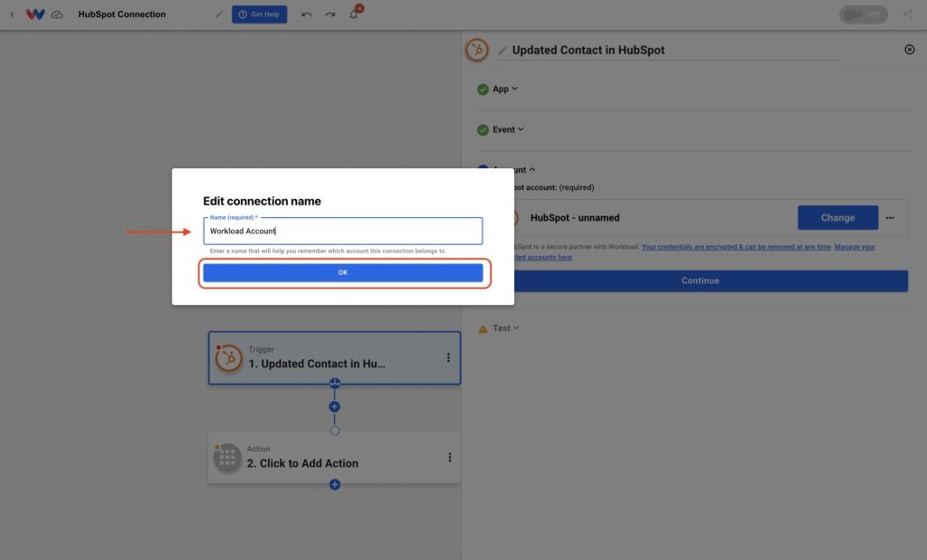Edit the step title with the pencil icon
The image size is (927, 560).
[x=502, y=51]
